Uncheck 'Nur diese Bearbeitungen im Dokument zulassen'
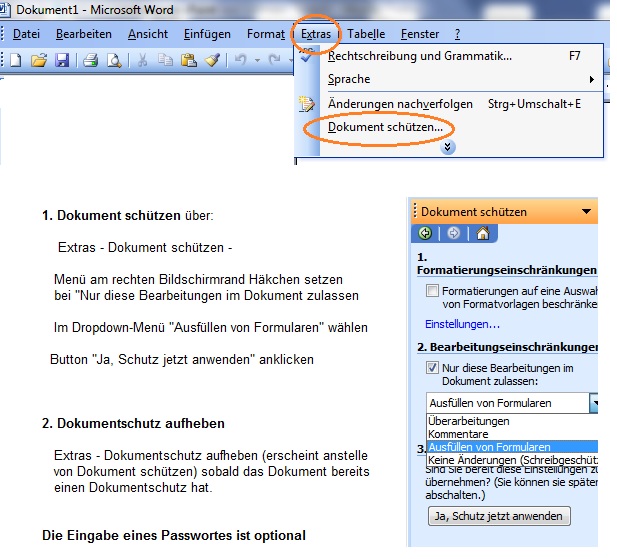The height and width of the screenshot is (559, 617). [x=432, y=368]
